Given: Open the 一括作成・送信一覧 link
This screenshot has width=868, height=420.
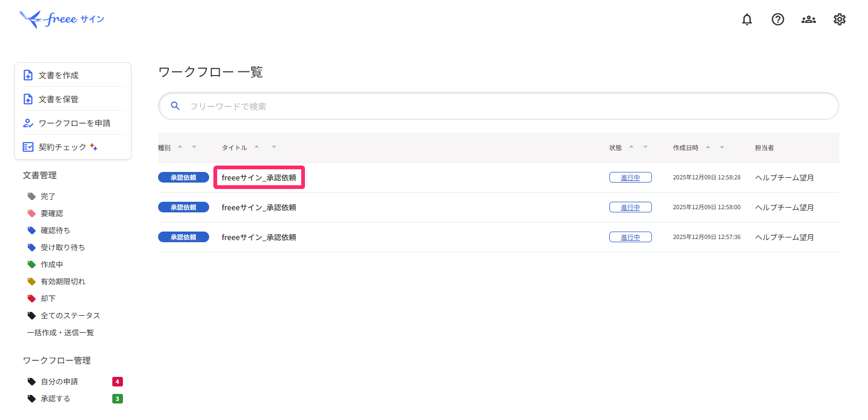Looking at the screenshot, I should tap(61, 333).
